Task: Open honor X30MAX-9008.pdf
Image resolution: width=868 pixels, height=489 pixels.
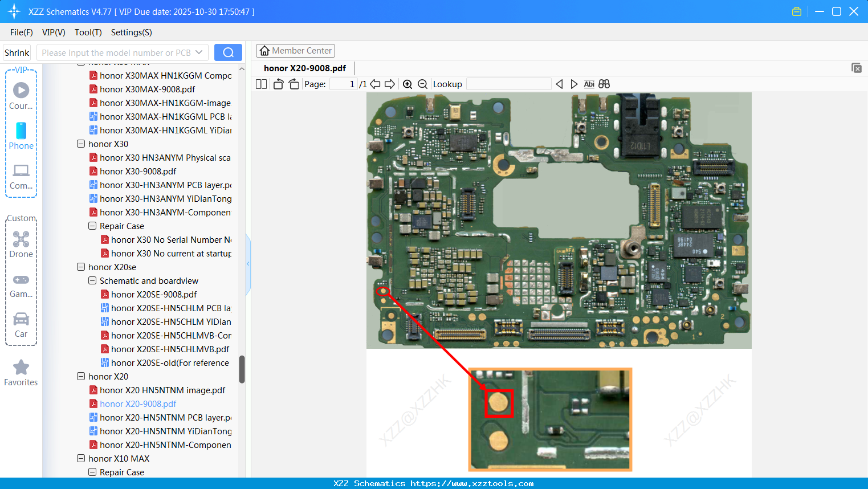Action: point(147,89)
